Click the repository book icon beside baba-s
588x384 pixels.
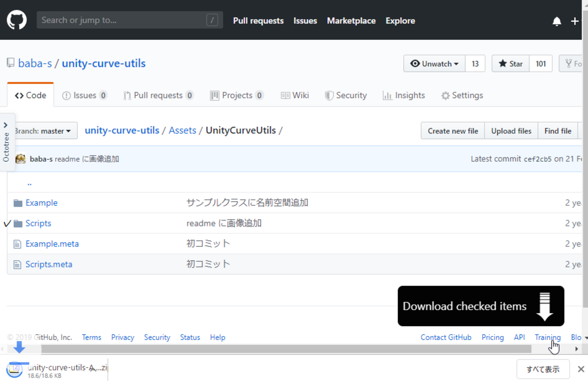point(10,62)
